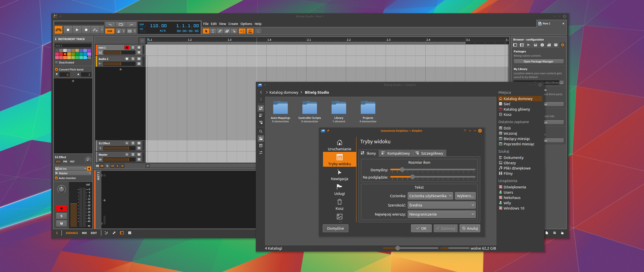Open the device panel icon in Bitwig footer
The height and width of the screenshot is (272, 644).
pyautogui.click(x=122, y=233)
